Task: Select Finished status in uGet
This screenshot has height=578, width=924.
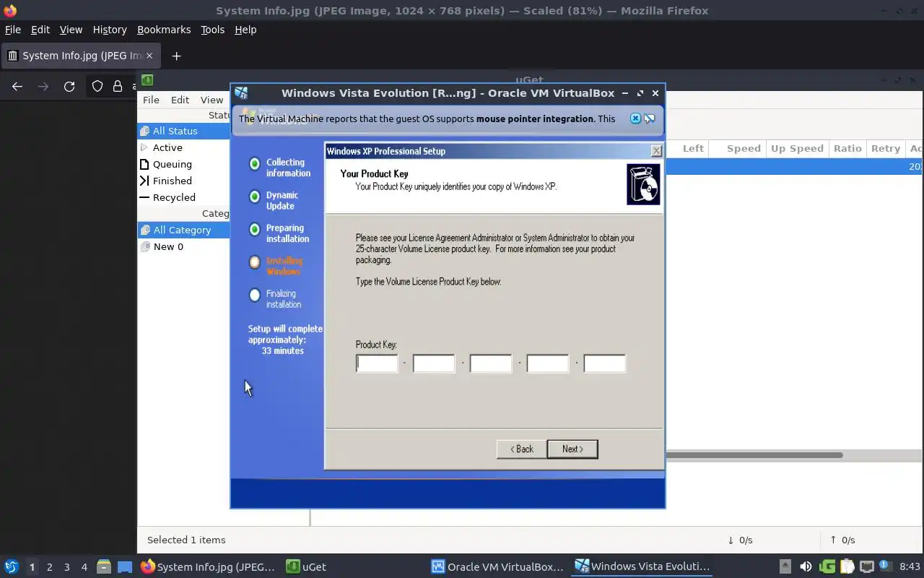Action: point(184,181)
